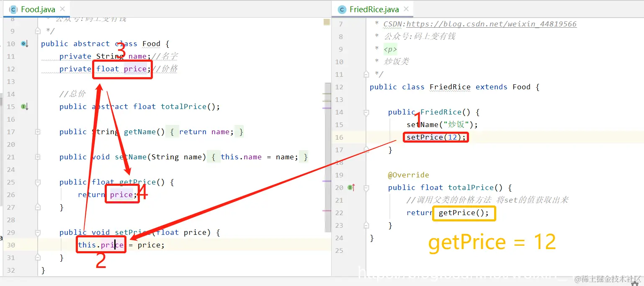Image resolution: width=644 pixels, height=286 pixels.
Task: Click the Food.java vertical scrollbar
Action: [x=328, y=157]
